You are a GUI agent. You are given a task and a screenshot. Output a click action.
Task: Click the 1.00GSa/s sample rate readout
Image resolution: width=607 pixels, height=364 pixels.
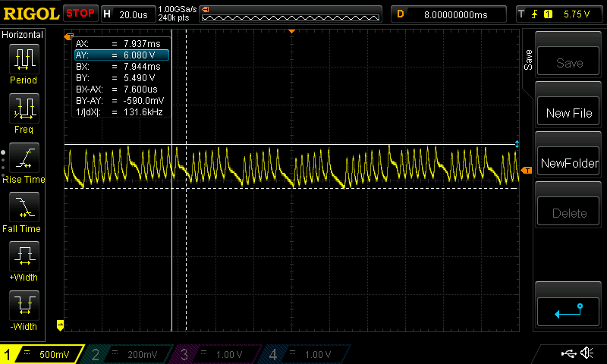pos(178,9)
